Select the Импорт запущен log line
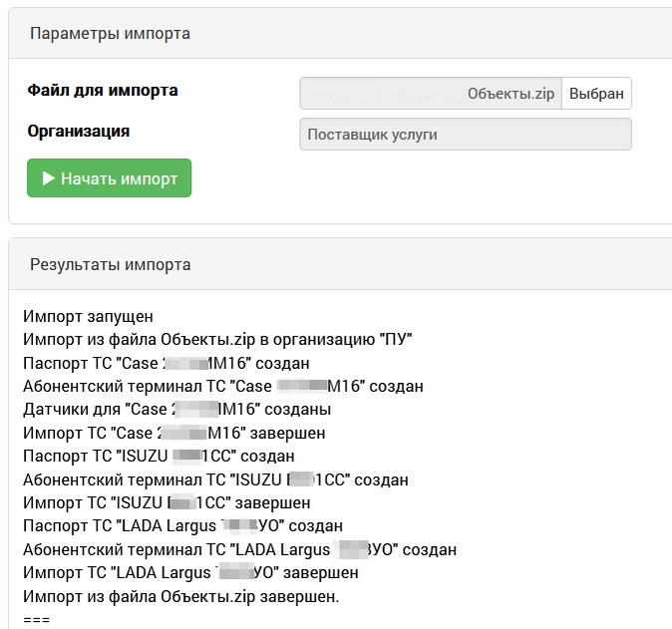The height and width of the screenshot is (629, 672). coord(88,316)
